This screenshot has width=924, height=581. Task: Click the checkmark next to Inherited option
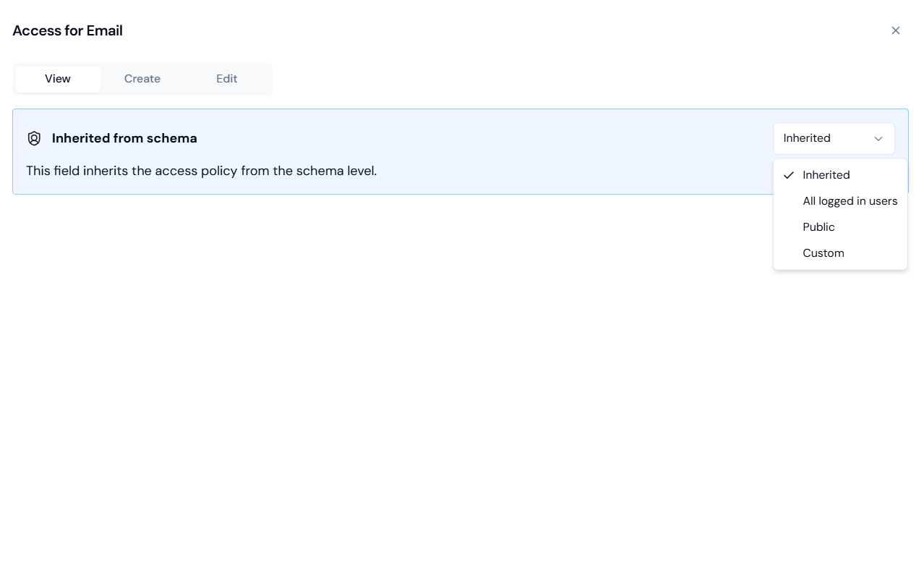pyautogui.click(x=787, y=174)
